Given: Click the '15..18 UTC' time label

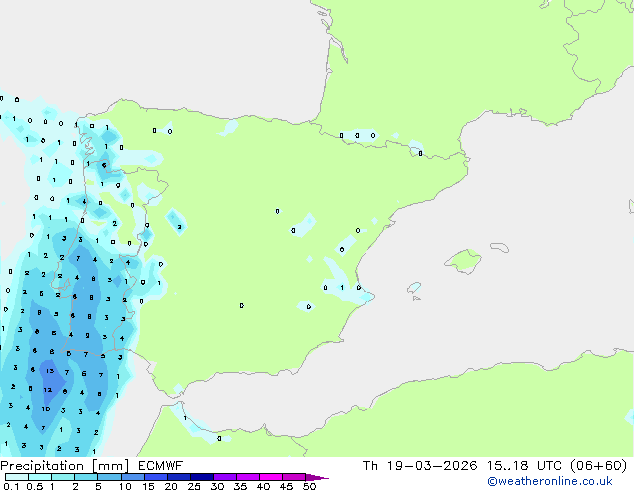Looking at the screenshot, I should click(524, 466).
